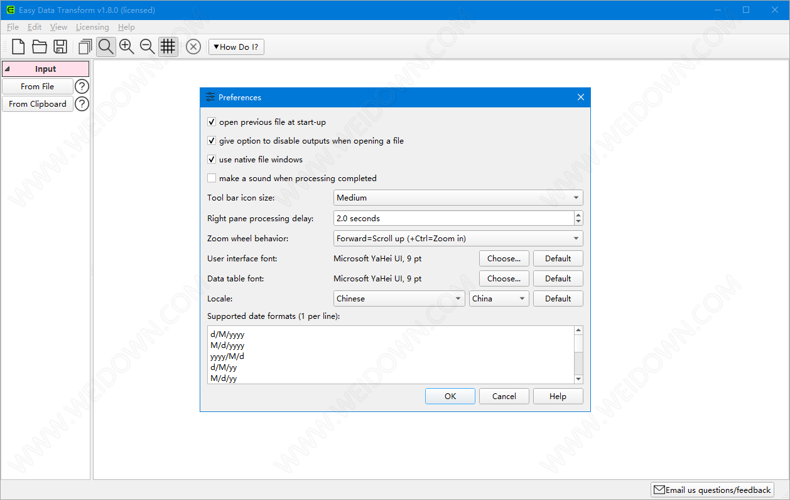
Task: Click help icon beside From Clipboard
Action: (82, 104)
